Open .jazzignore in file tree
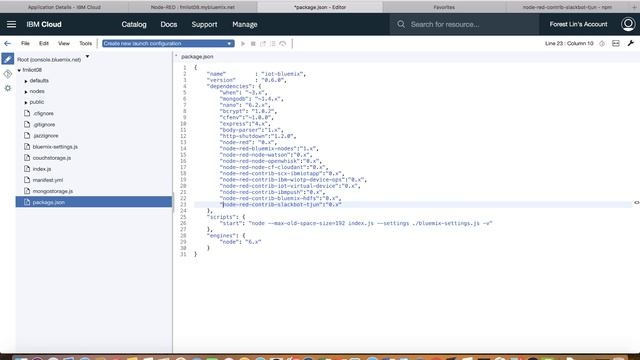The width and height of the screenshot is (640, 360). click(45, 135)
